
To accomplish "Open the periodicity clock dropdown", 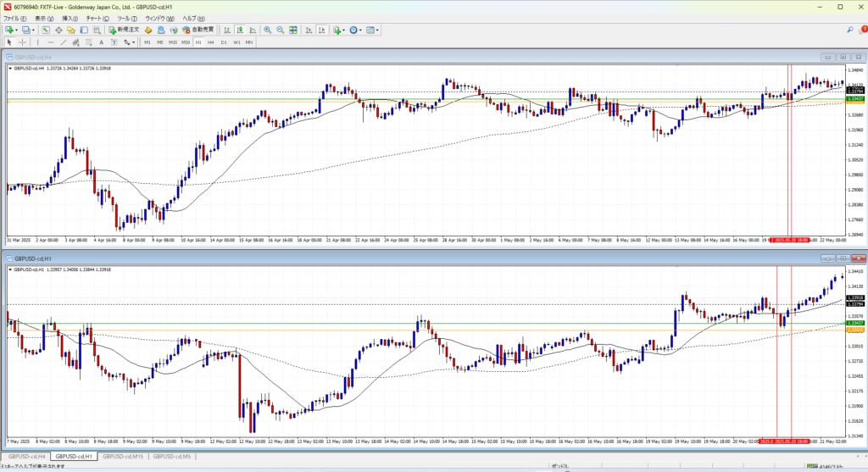I will [360, 30].
